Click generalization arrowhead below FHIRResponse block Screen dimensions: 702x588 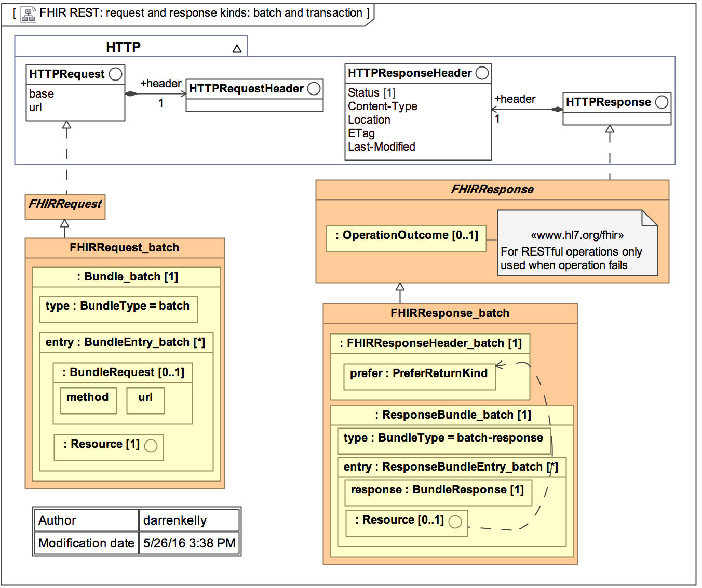coord(400,287)
